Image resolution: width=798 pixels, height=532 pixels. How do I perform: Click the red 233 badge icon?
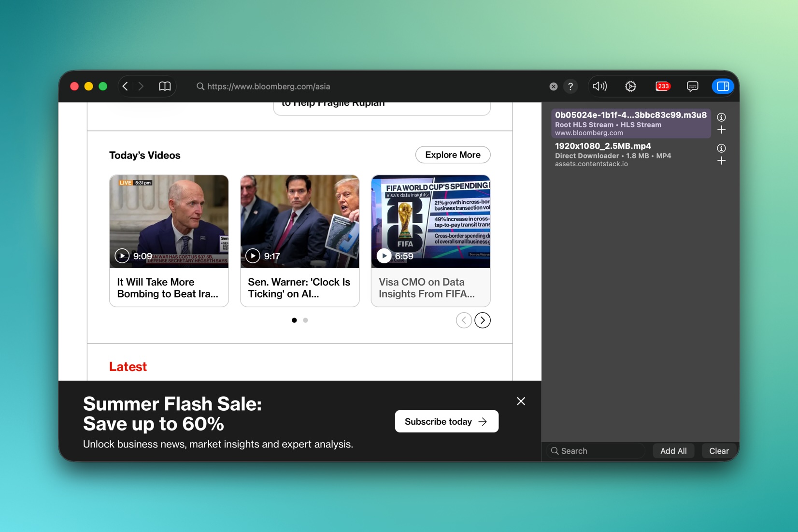pyautogui.click(x=663, y=86)
